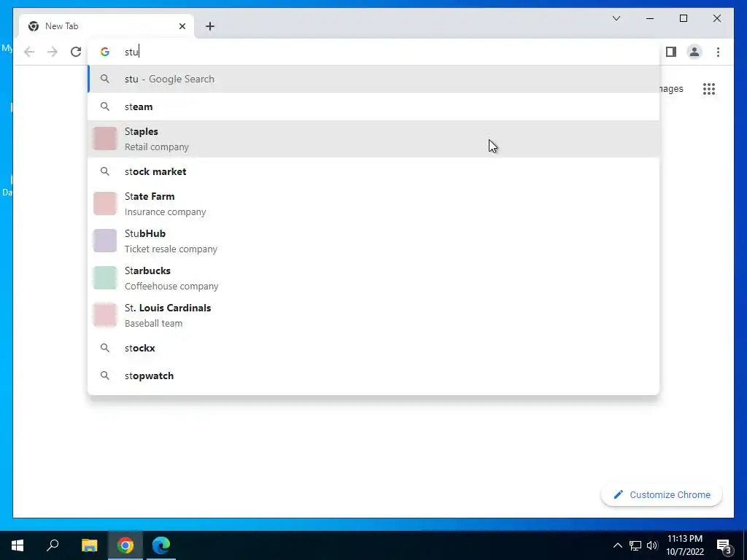Image resolution: width=747 pixels, height=560 pixels.
Task: Pick the 'steam' suggestion
Action: [x=373, y=106]
